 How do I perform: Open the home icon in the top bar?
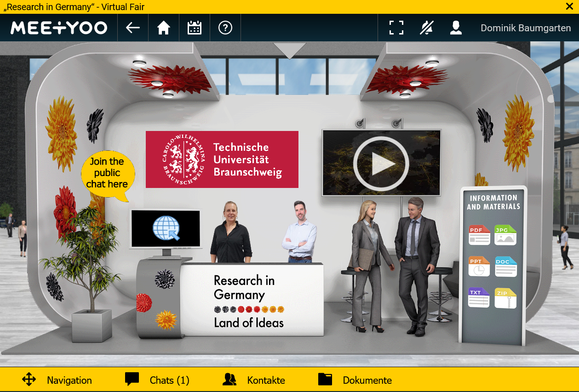tap(164, 28)
